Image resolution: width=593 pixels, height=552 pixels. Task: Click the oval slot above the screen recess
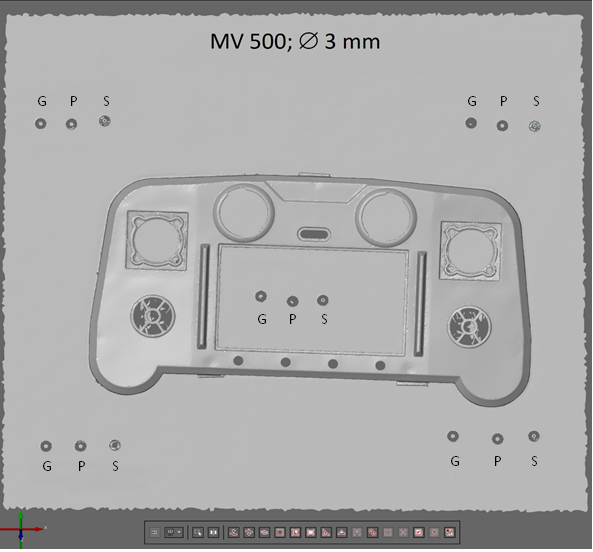point(314,235)
